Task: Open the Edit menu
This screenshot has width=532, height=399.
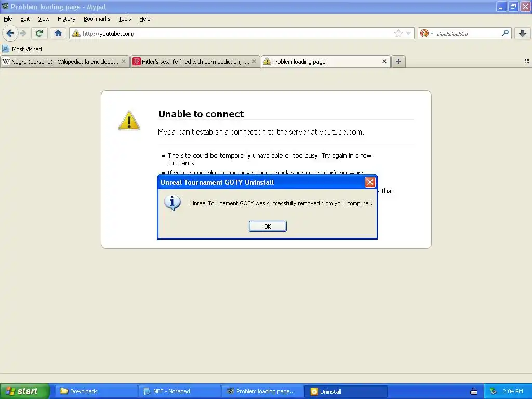Action: coord(25,19)
